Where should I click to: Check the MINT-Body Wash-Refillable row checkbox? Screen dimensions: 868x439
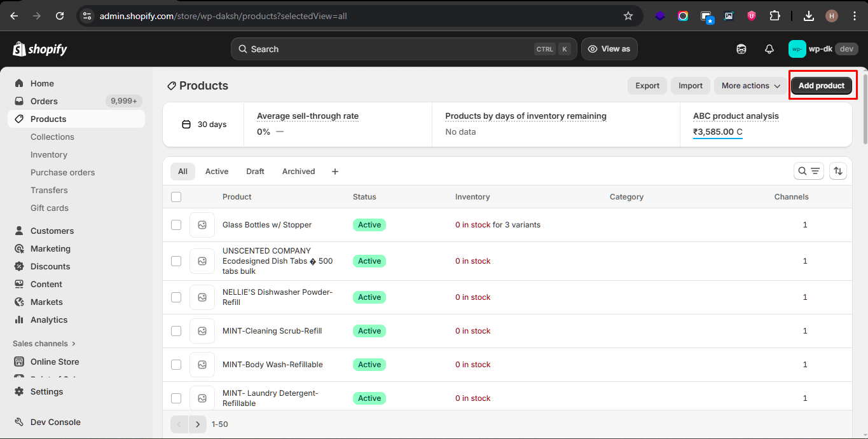point(176,365)
